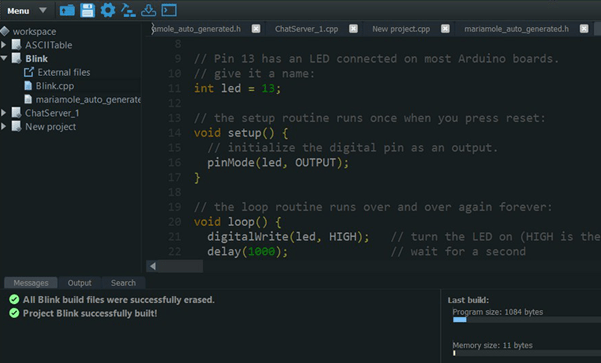Open the serial console icon
The image size is (601, 363).
[169, 10]
